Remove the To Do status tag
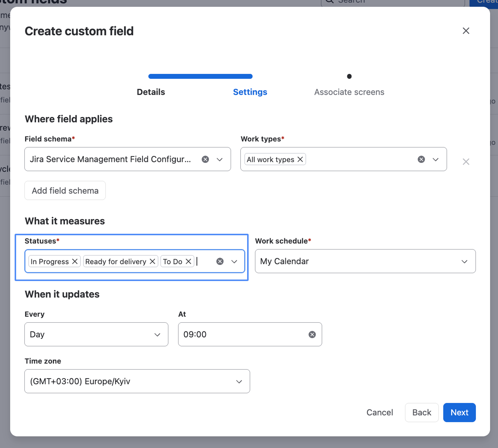 189,262
